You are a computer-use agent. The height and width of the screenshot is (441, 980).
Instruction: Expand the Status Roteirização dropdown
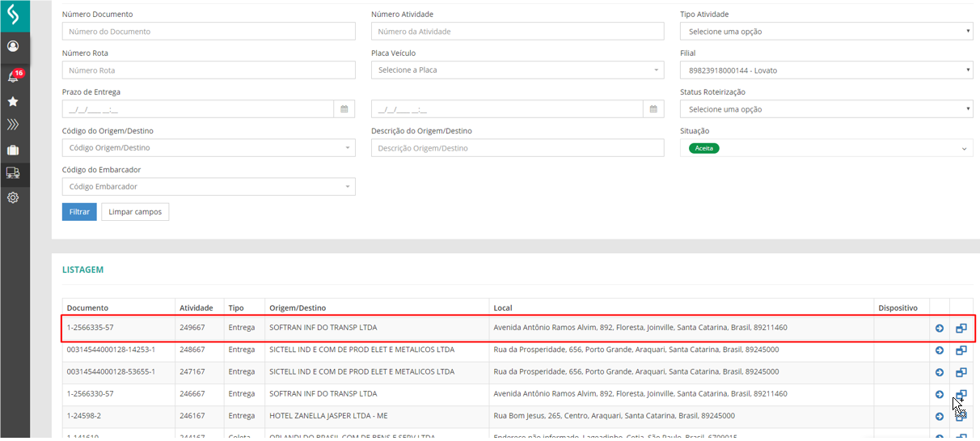pos(826,109)
